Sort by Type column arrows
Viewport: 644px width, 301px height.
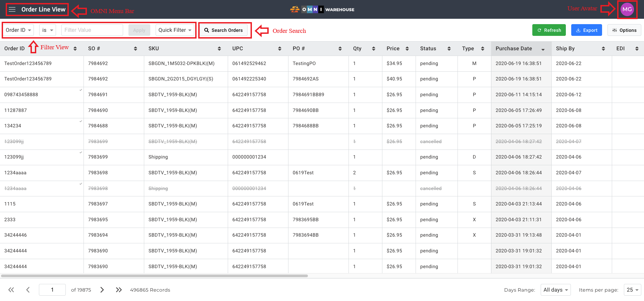coord(483,49)
